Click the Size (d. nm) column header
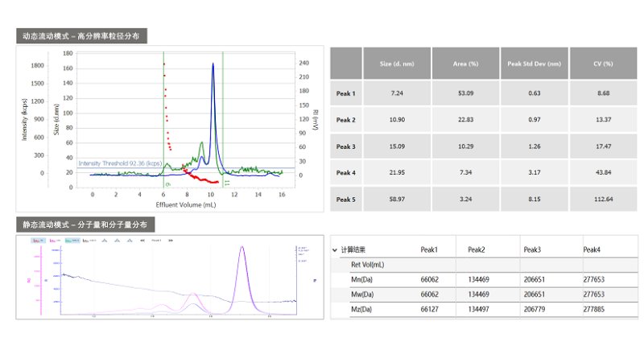This screenshot has width=644, height=354. (396, 64)
